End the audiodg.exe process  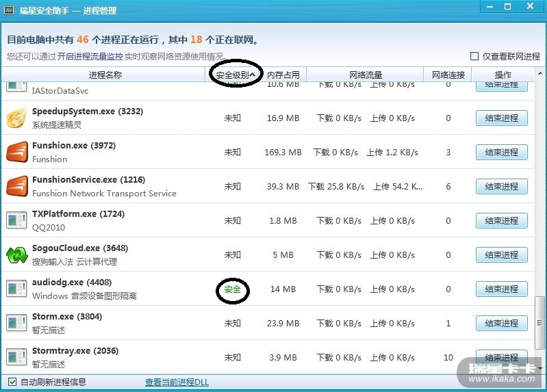(x=502, y=289)
